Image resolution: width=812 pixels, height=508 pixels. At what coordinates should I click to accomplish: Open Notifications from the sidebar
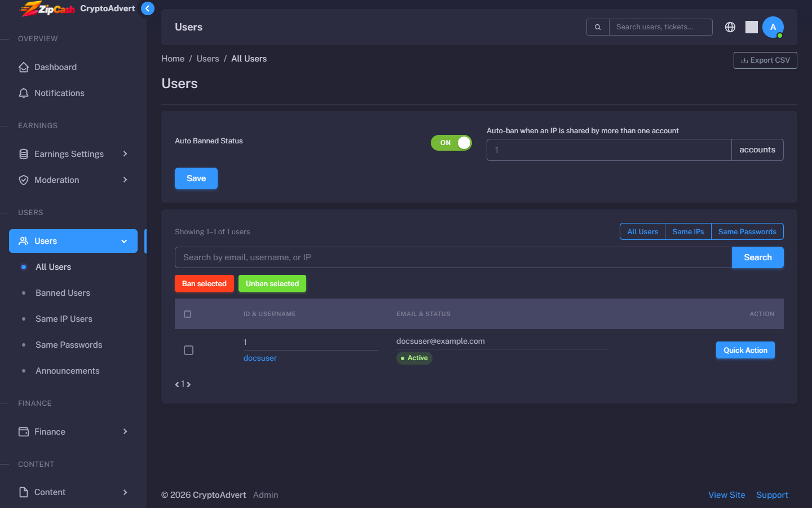73,93
